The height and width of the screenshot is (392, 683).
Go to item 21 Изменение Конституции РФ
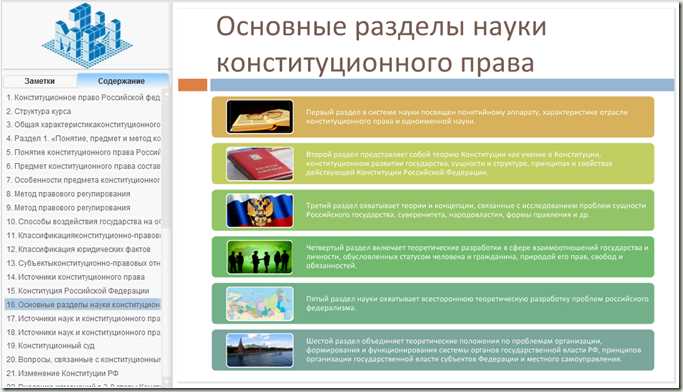click(83, 373)
